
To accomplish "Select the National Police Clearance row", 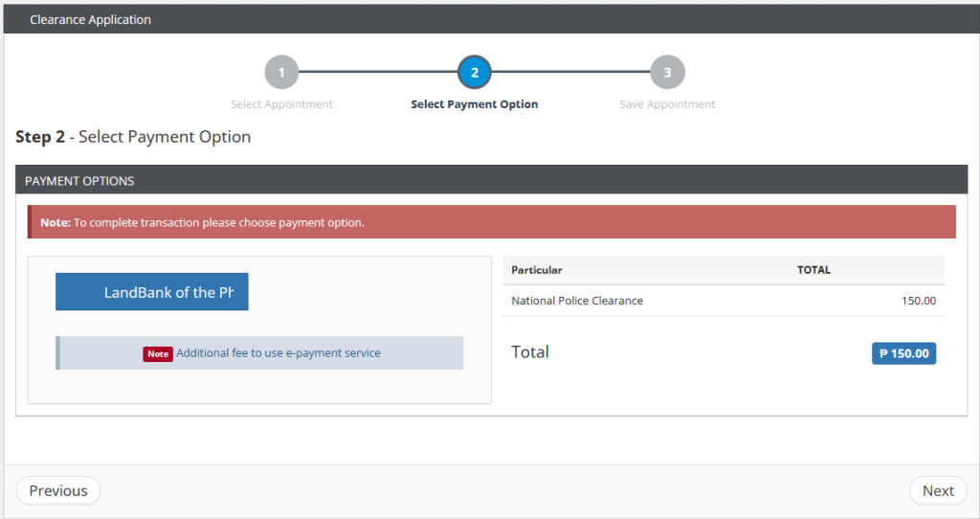I will (577, 301).
